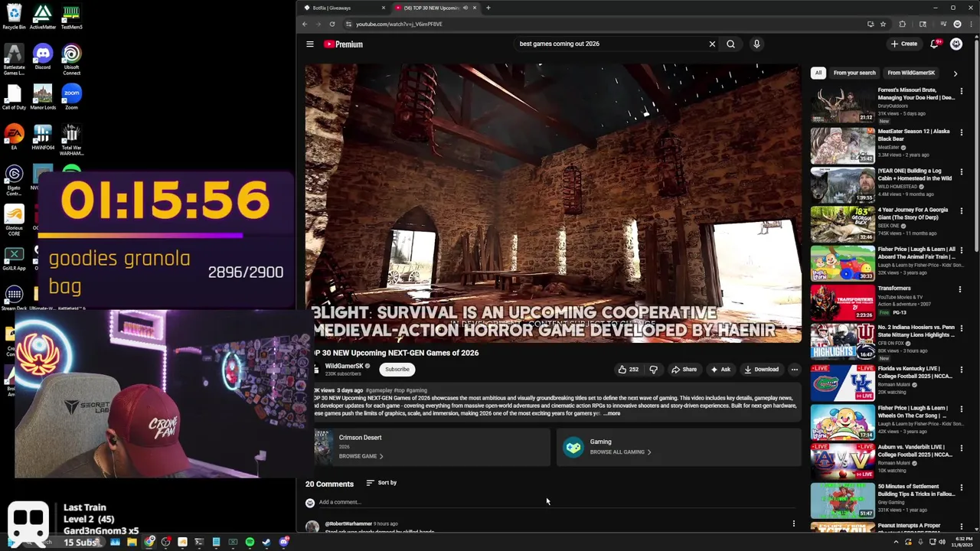Open the Create dropdown button
The height and width of the screenshot is (551, 980).
pos(904,44)
